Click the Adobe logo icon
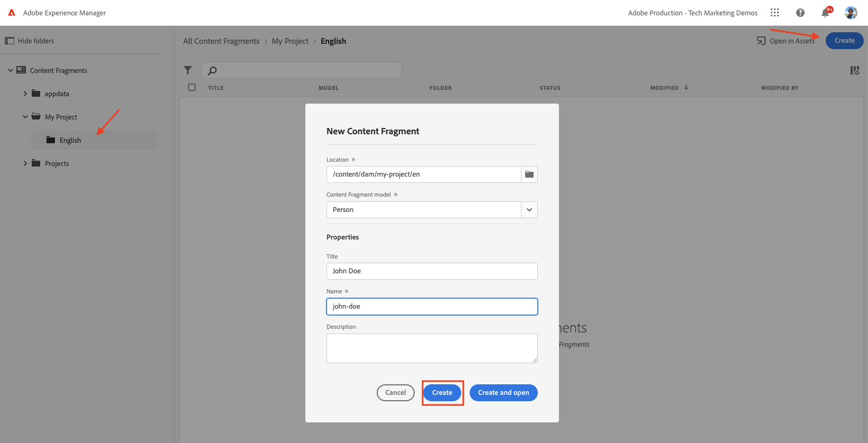The width and height of the screenshot is (868, 443). pos(12,13)
